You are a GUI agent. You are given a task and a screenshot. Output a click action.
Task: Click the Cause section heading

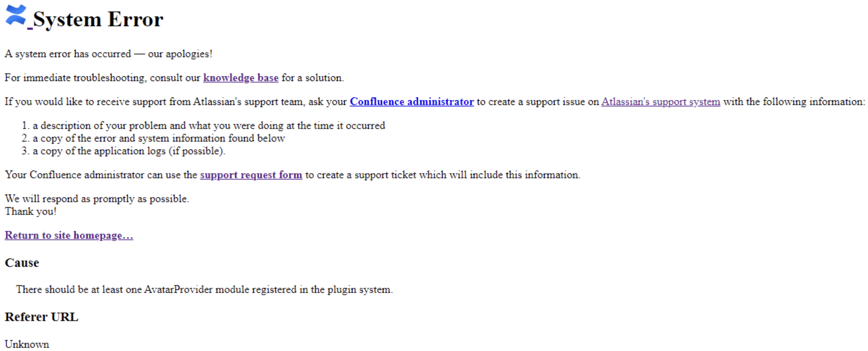point(22,263)
